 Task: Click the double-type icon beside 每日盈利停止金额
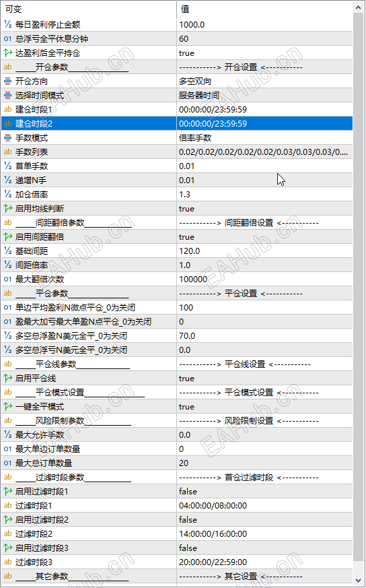click(7, 24)
